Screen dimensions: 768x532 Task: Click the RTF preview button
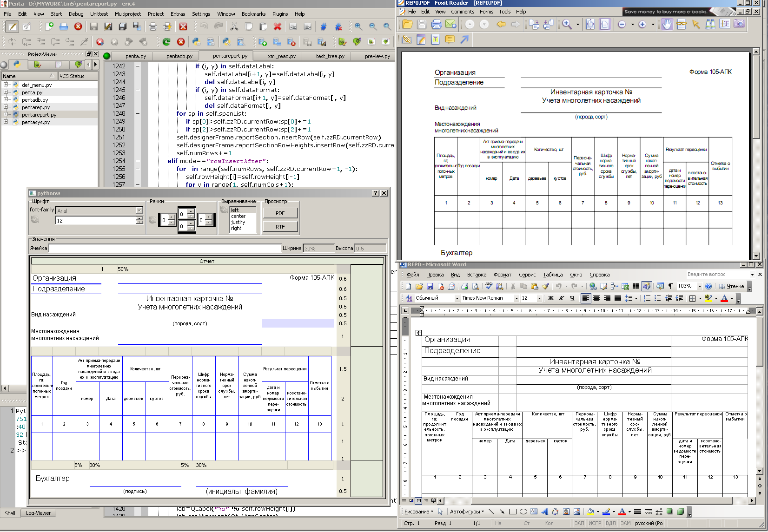click(x=280, y=227)
